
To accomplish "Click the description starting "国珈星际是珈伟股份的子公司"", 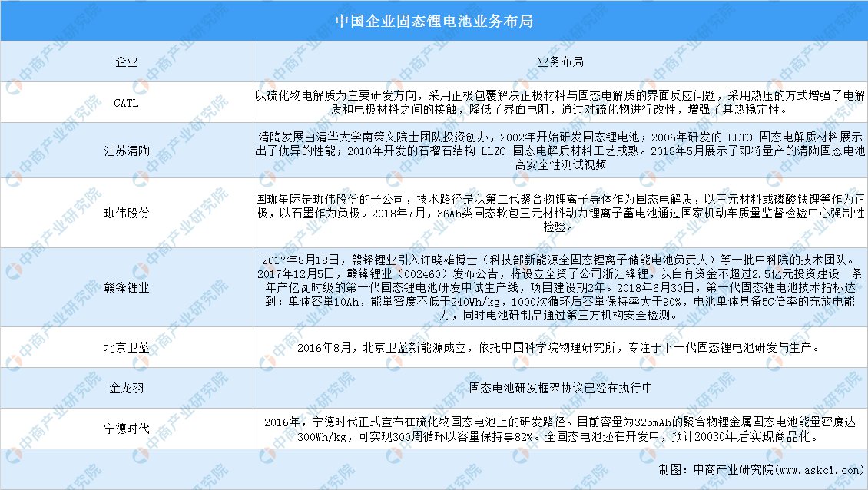I will point(560,213).
